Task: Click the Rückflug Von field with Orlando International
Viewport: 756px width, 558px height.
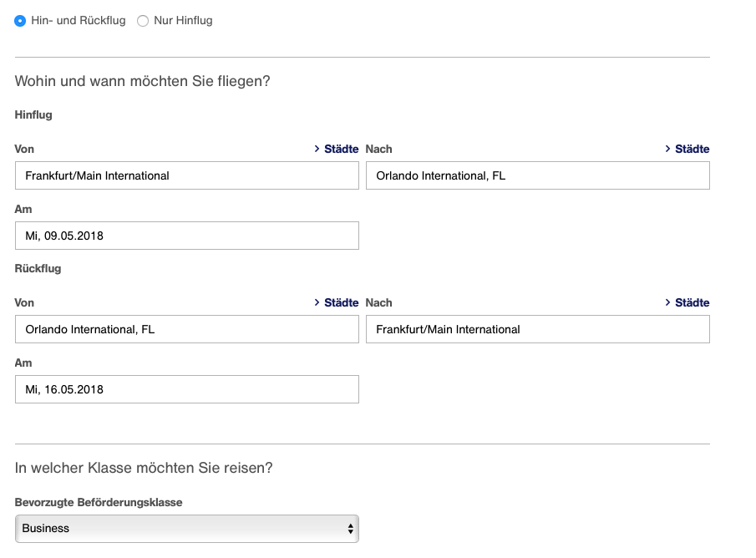Action: coord(187,329)
